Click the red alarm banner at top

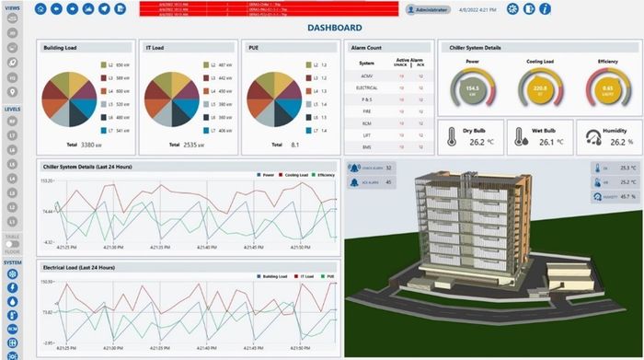pyautogui.click(x=269, y=9)
